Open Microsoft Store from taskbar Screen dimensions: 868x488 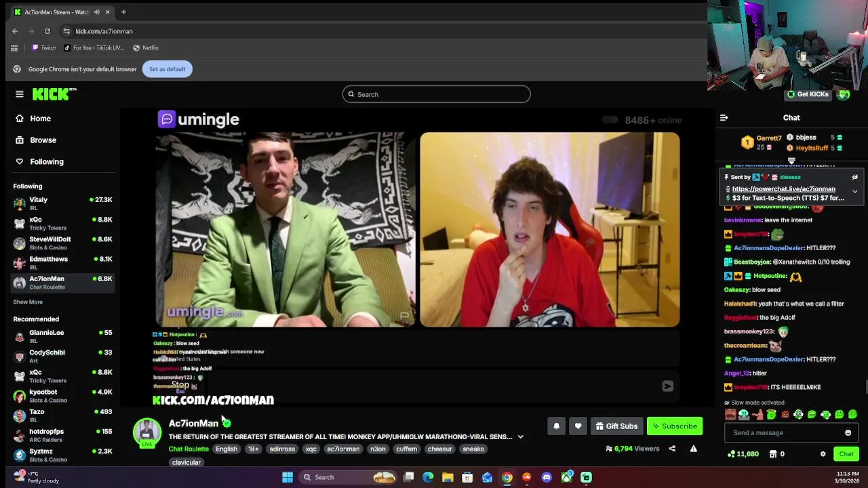click(467, 477)
